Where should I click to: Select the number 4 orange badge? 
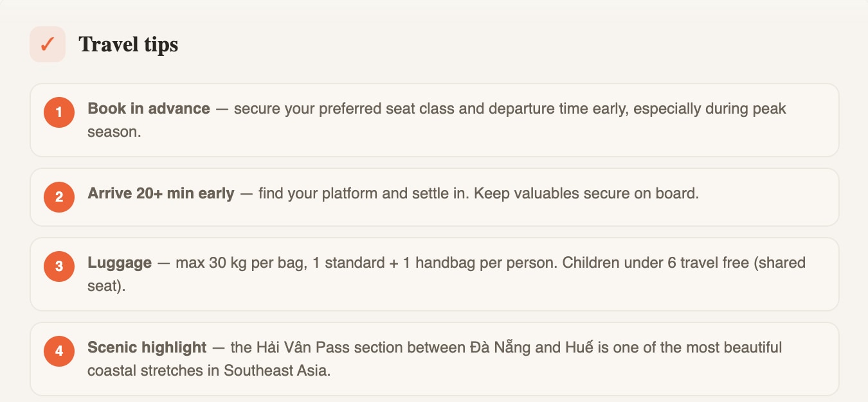tap(59, 351)
